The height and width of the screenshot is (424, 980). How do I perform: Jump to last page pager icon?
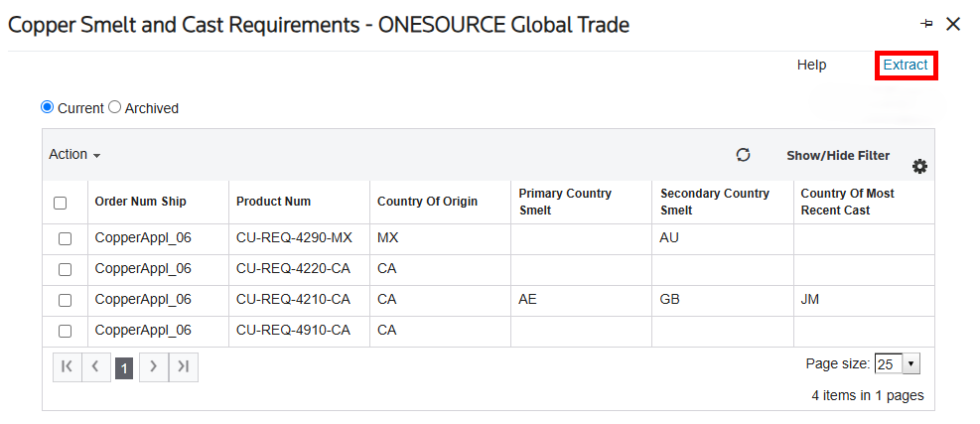pos(183,367)
